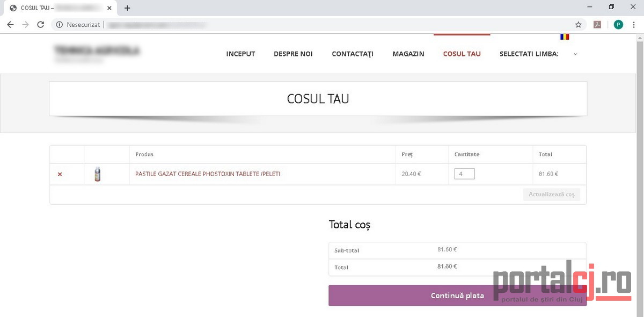Click the product bottle thumbnail
644x317 pixels.
pyautogui.click(x=97, y=174)
